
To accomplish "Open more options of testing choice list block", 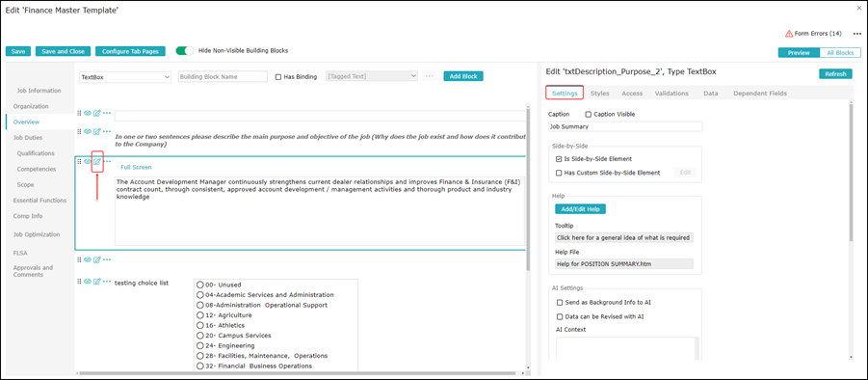I will (x=107, y=282).
